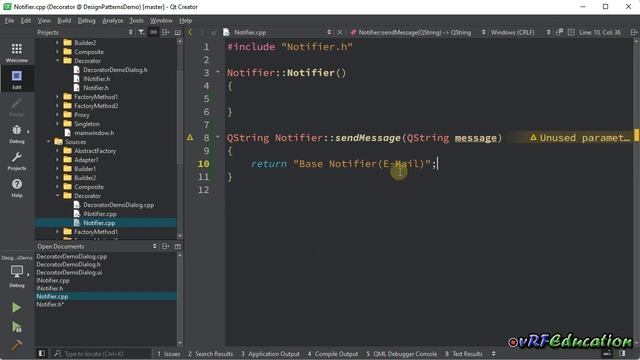
Task: Click the filter tree icon in Projects panel
Action: (141, 32)
